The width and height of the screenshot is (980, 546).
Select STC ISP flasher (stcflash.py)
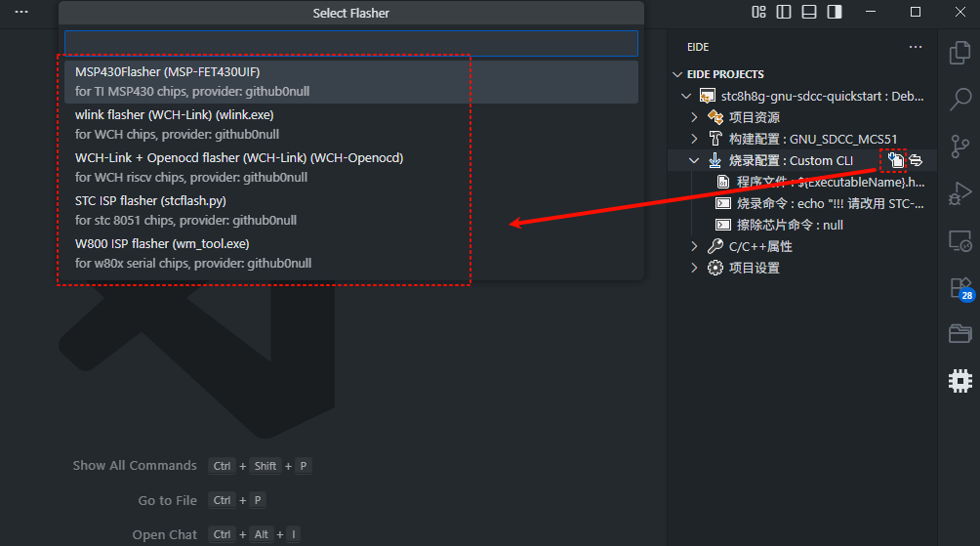tap(351, 211)
